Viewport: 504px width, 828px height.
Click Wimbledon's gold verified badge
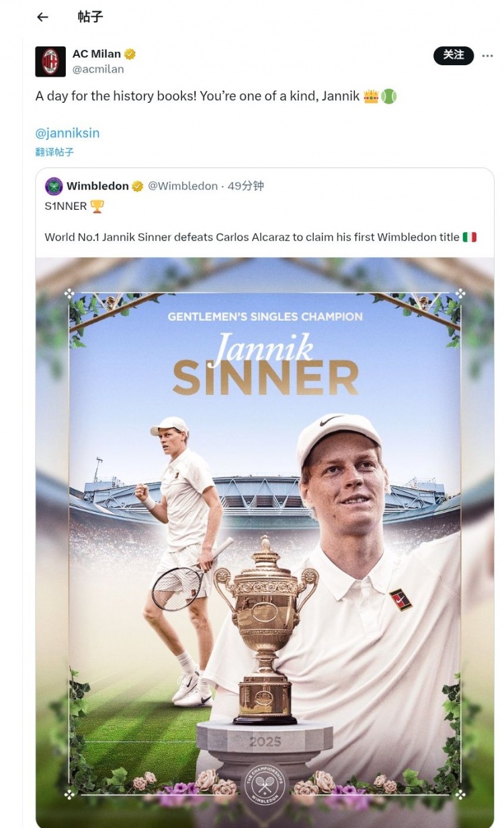pos(137,186)
